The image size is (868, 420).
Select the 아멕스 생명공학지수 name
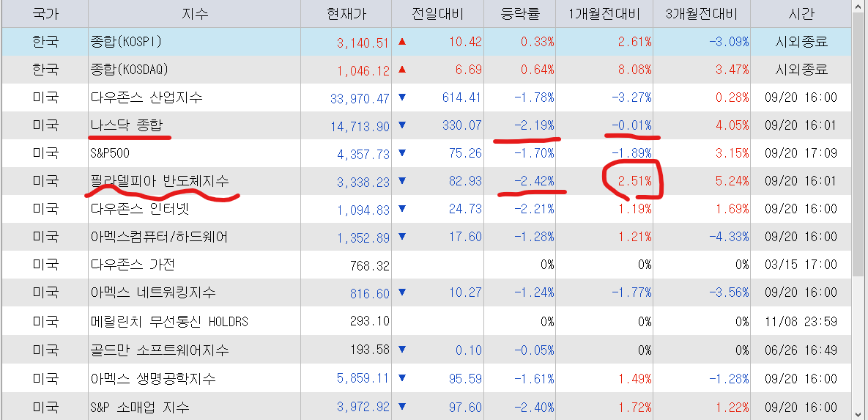(153, 379)
